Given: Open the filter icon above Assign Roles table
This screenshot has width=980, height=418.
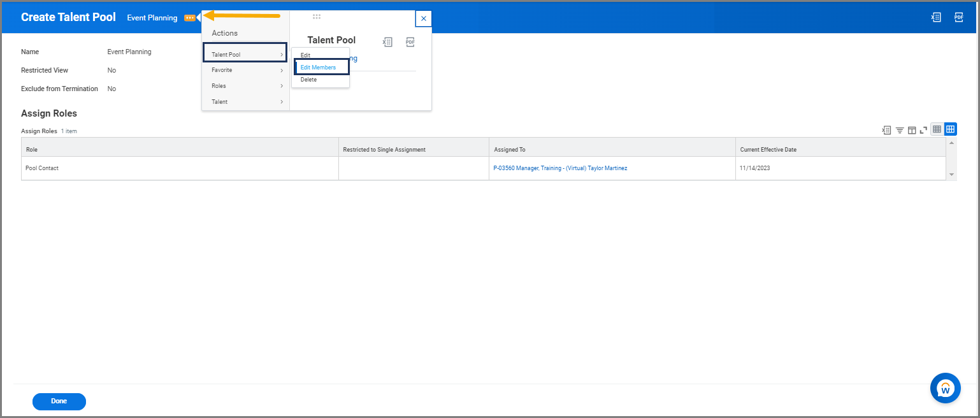Looking at the screenshot, I should point(900,130).
